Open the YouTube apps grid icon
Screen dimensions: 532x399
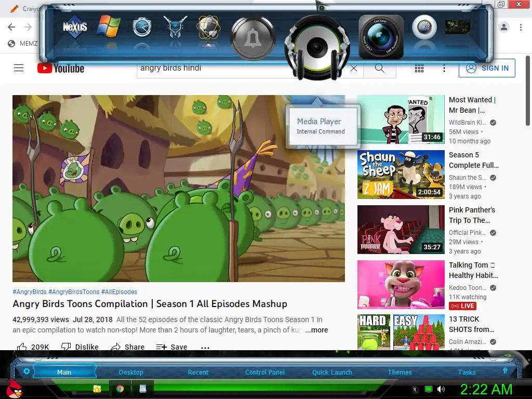click(x=419, y=68)
